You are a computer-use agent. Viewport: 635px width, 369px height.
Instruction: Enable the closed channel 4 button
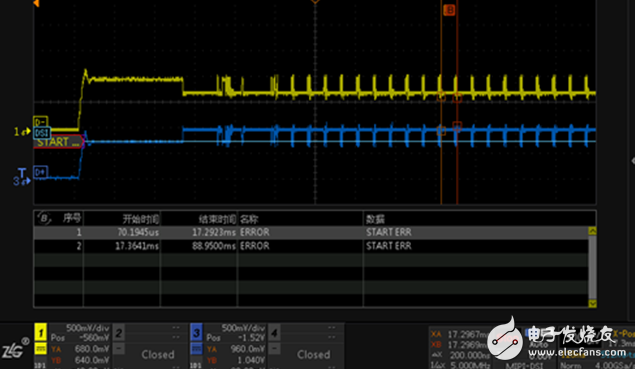274,333
